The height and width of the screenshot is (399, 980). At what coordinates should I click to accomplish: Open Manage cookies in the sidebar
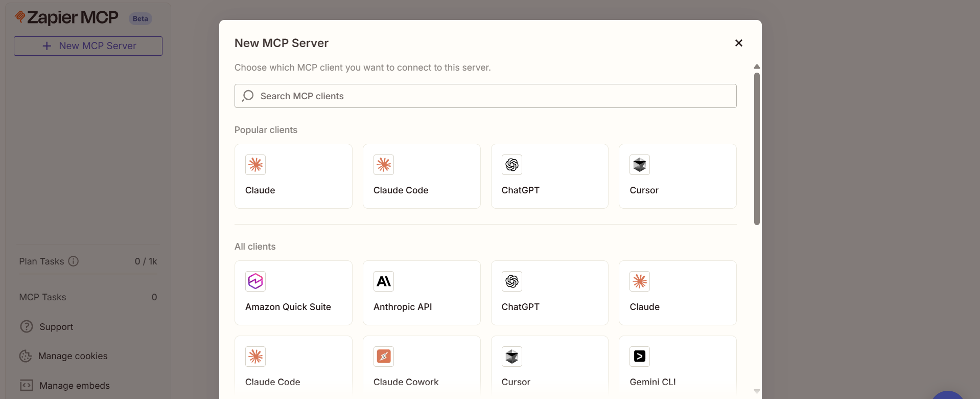73,356
